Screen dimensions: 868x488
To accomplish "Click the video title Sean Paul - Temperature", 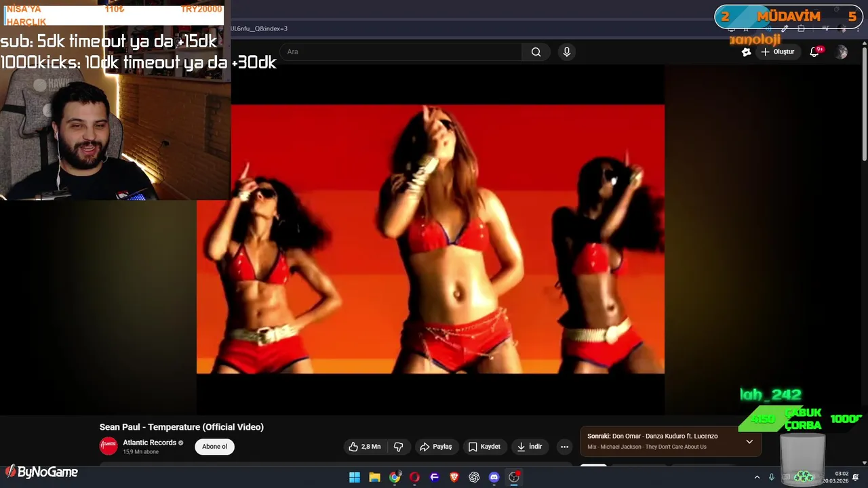I will click(182, 427).
